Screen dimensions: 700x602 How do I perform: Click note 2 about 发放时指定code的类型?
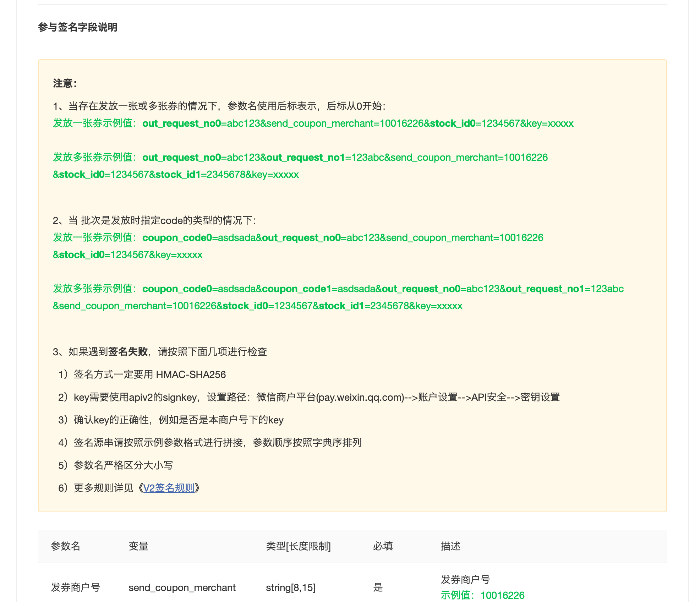click(x=154, y=220)
